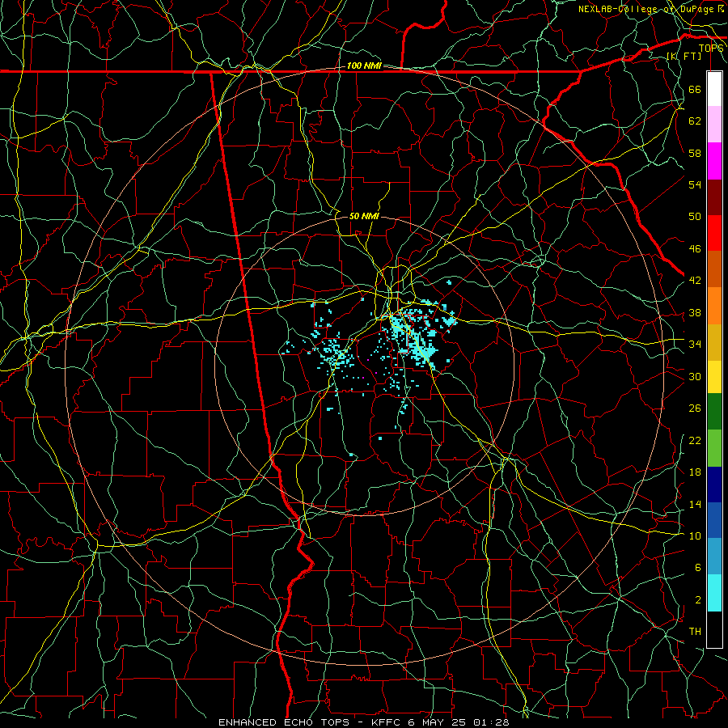Click the light blue swatch above the 14 label
The height and width of the screenshot is (728, 728).
pyautogui.click(x=714, y=557)
